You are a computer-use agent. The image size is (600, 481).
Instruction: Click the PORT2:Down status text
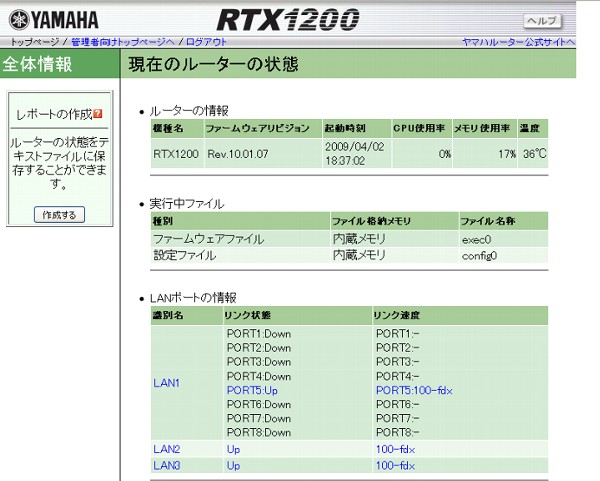pyautogui.click(x=259, y=348)
